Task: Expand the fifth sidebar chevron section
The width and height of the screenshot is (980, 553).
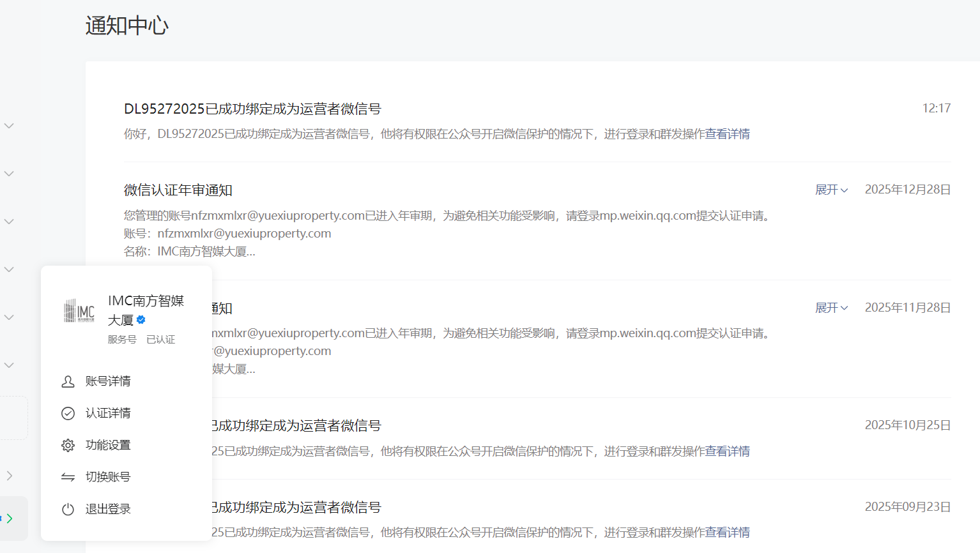Action: (9, 317)
